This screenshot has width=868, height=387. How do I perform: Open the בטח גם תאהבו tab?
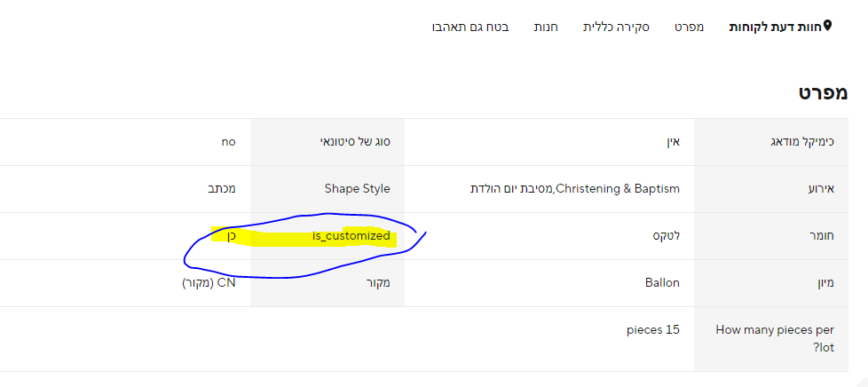click(x=470, y=28)
